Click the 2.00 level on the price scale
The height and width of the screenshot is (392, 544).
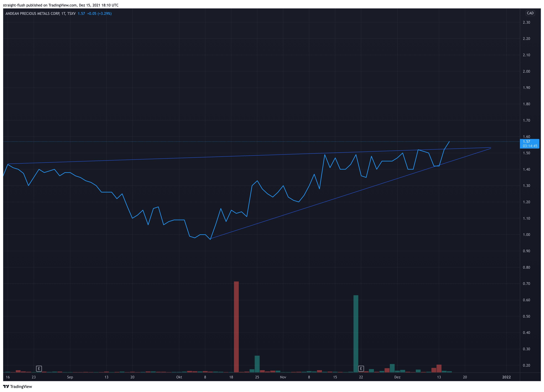[x=526, y=71]
